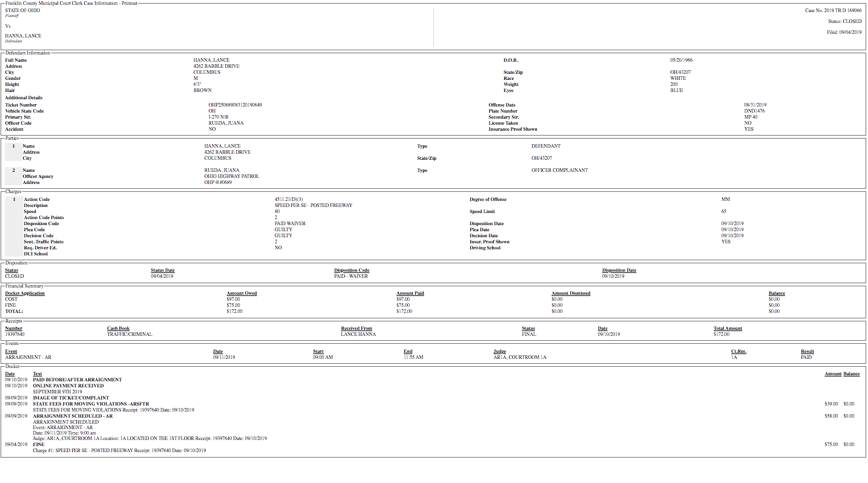Click docket entry STATE FEES FOR MOVING VIOLATIONS -ARSFTR
This screenshot has width=868, height=483.
click(91, 404)
